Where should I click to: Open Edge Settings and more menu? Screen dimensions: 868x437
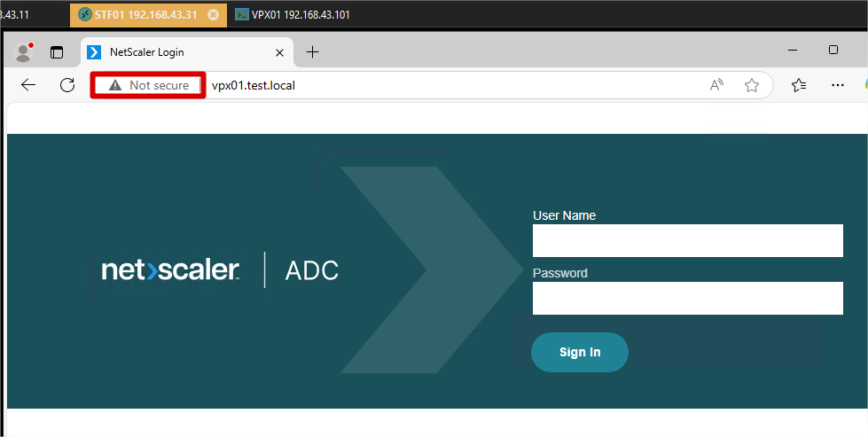tap(838, 85)
